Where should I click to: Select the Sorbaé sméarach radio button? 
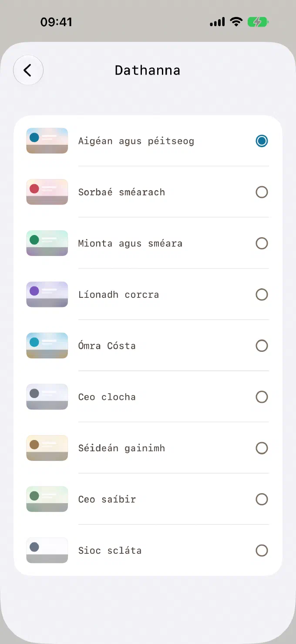(262, 192)
